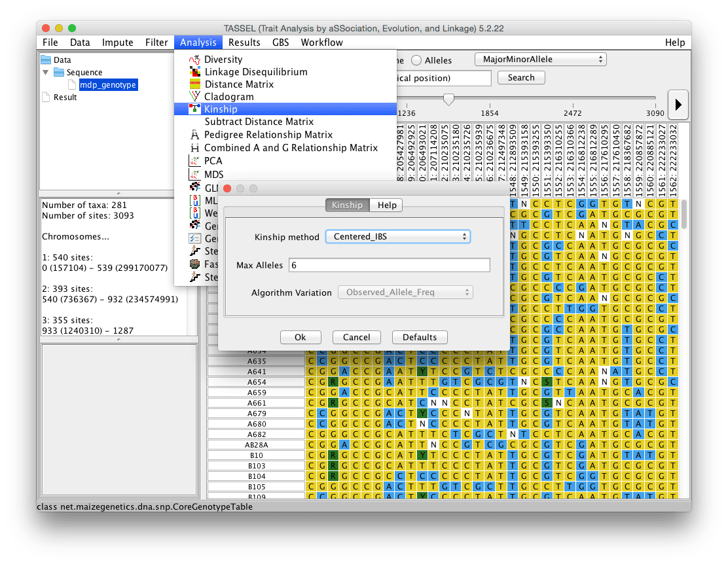Open the Workflow menu
728x564 pixels.
point(321,43)
